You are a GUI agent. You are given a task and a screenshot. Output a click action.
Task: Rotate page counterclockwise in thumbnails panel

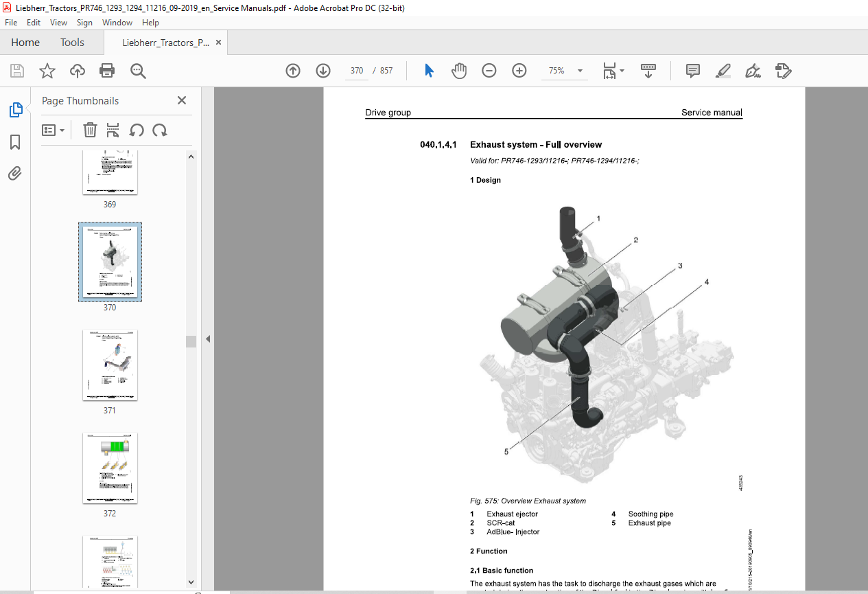[137, 130]
